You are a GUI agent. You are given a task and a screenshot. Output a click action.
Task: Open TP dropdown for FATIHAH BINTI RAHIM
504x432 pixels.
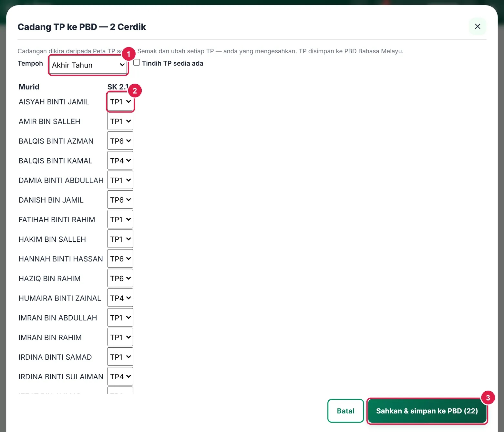(x=120, y=220)
